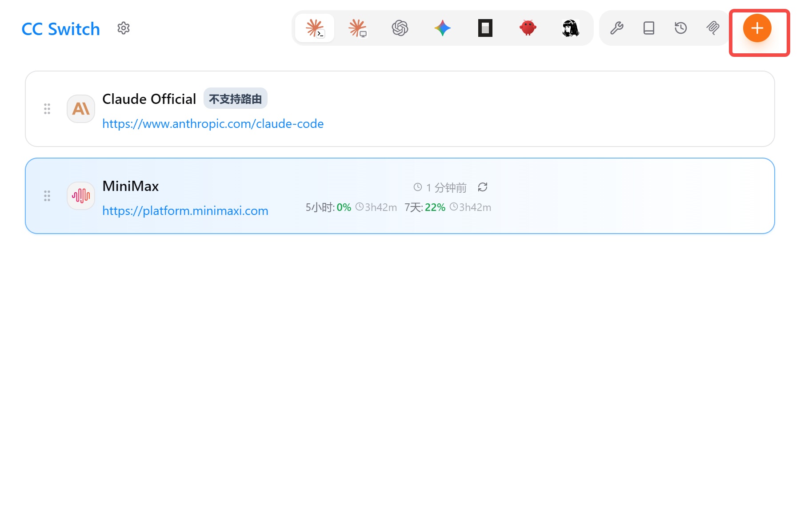
Task: Grab the drag handle on Claude Official card
Action: click(47, 109)
